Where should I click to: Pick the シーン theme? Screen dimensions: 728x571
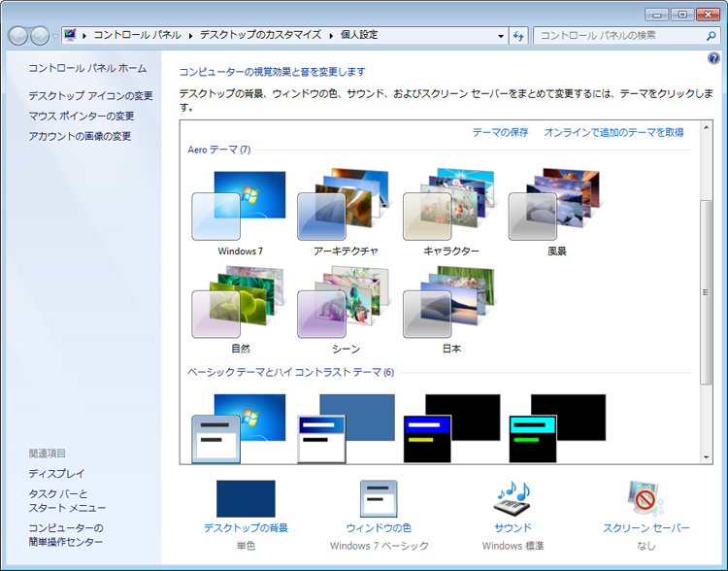point(345,310)
